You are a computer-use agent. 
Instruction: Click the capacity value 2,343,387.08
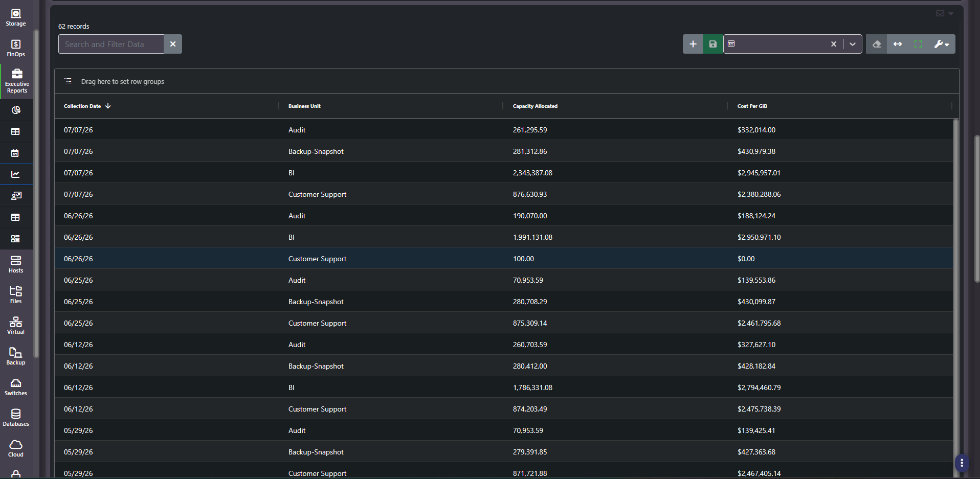pyautogui.click(x=532, y=173)
